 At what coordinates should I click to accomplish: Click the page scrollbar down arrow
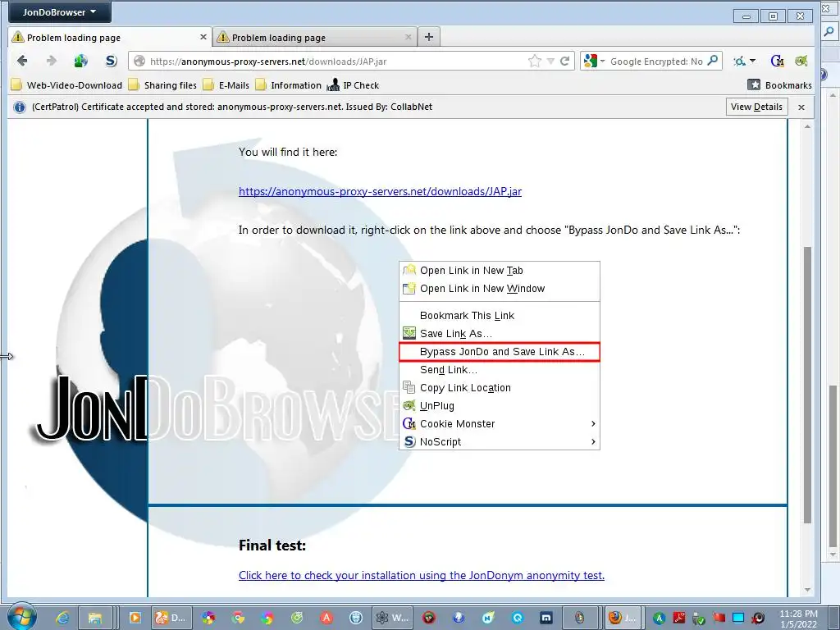pos(807,590)
